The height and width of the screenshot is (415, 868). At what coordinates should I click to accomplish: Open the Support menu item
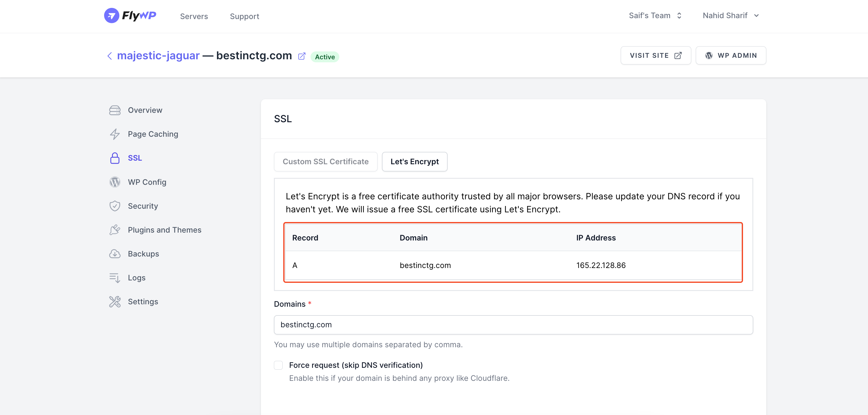[x=244, y=16]
